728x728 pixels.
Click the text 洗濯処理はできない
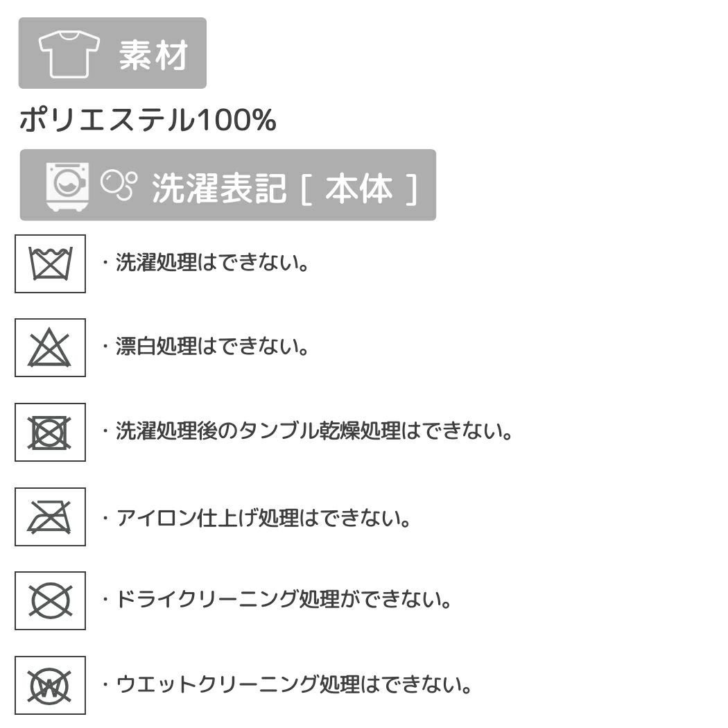click(211, 263)
